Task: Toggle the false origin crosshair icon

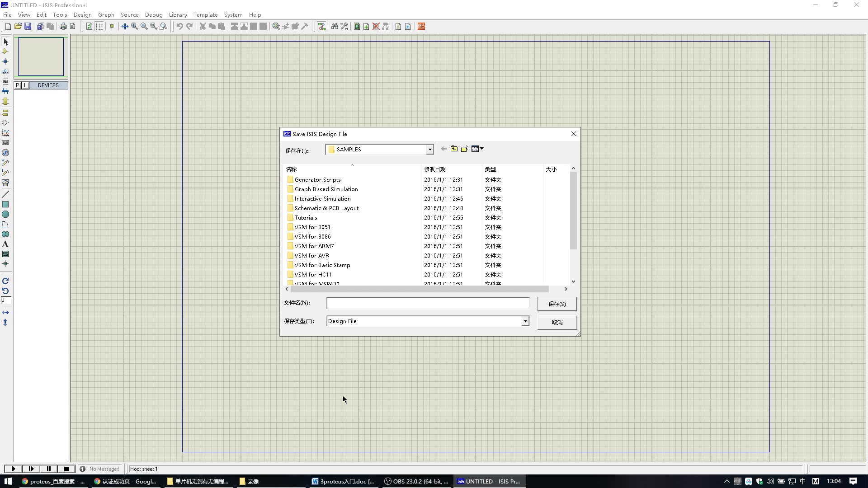Action: coord(112,26)
